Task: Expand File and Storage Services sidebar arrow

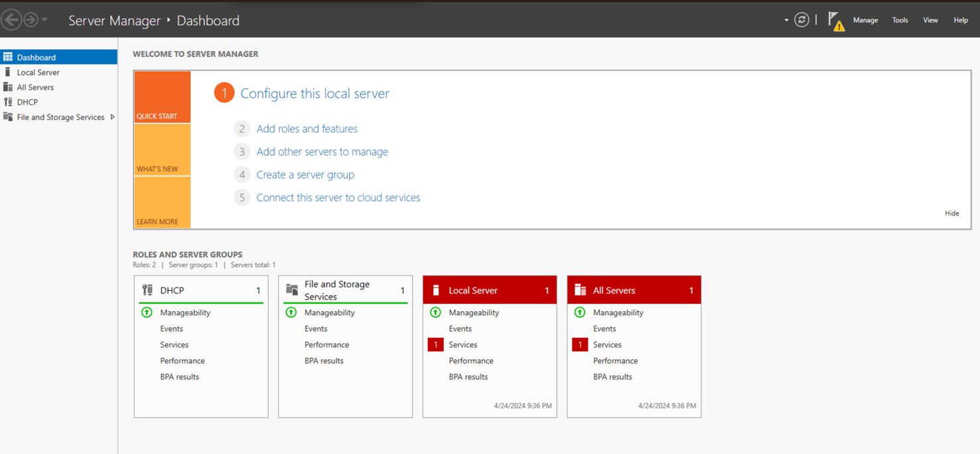Action: point(112,117)
